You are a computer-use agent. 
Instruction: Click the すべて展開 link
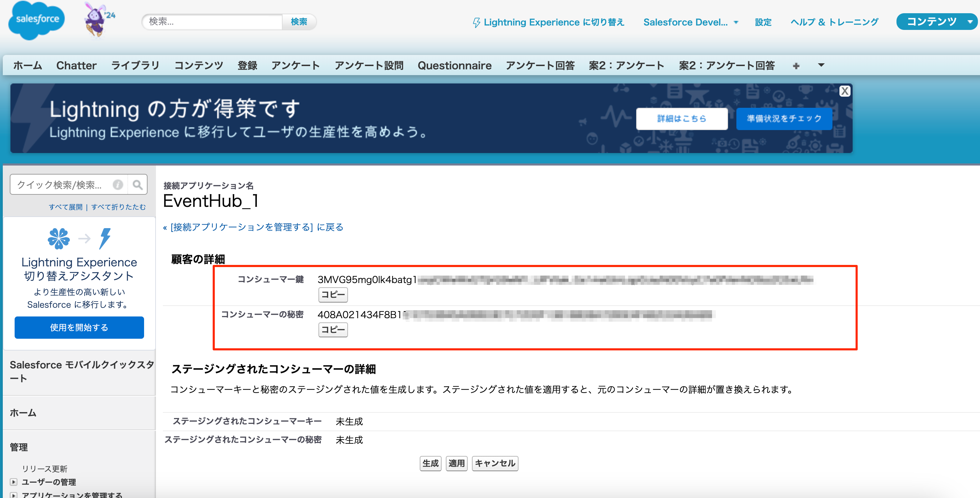(x=65, y=207)
